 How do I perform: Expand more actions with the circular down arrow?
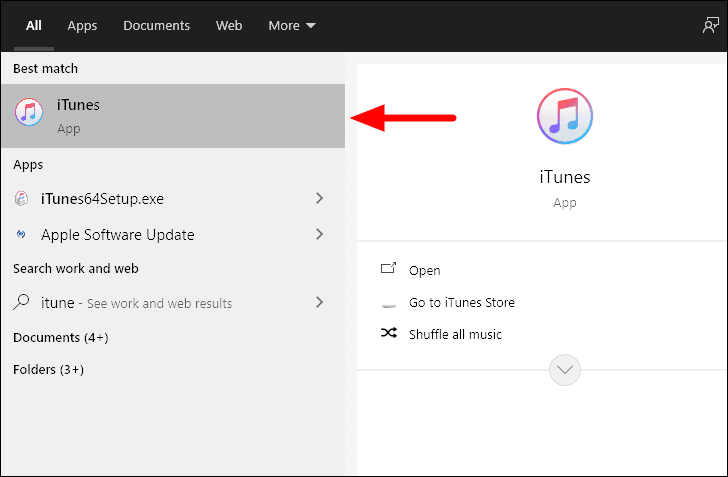pyautogui.click(x=565, y=370)
